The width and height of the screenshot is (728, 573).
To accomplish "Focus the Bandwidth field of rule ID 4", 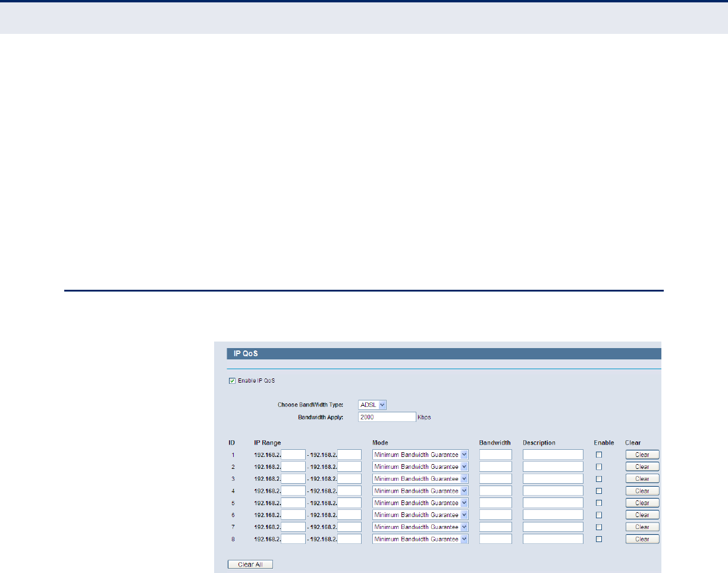I will tap(495, 491).
